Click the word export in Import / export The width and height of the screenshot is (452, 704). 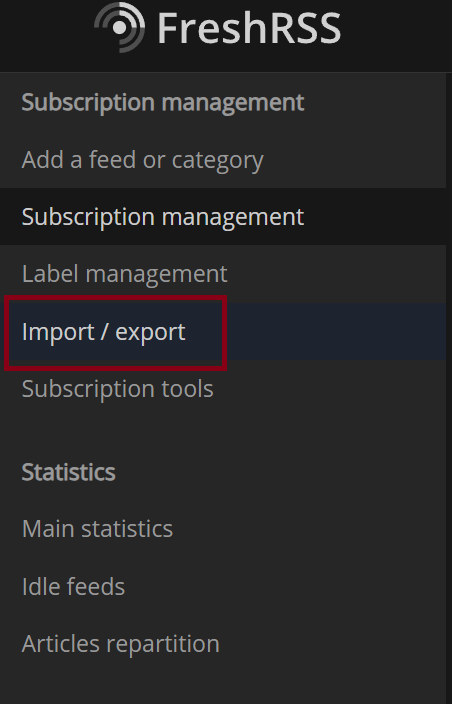(x=150, y=332)
